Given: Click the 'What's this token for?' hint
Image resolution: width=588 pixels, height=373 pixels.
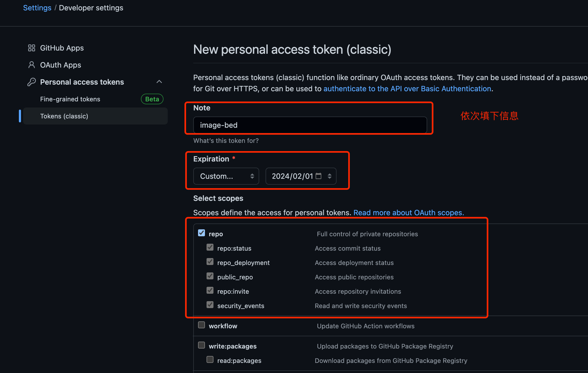Looking at the screenshot, I should click(226, 140).
